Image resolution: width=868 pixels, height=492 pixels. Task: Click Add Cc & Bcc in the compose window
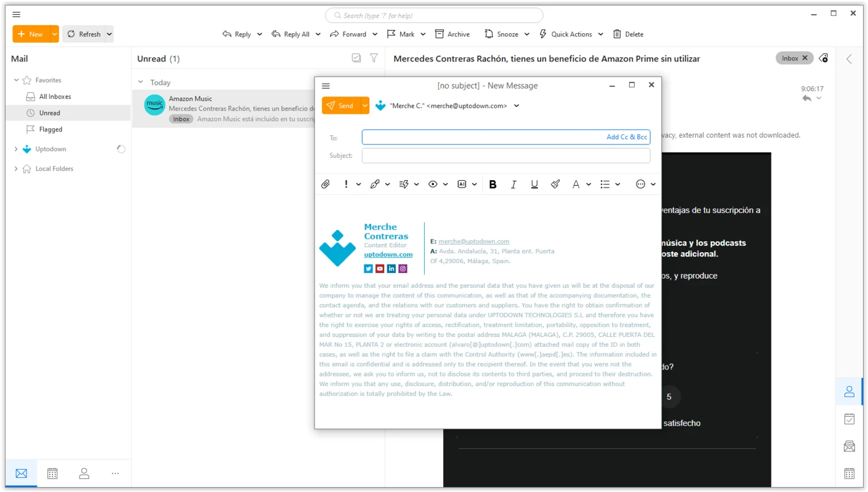tap(627, 137)
